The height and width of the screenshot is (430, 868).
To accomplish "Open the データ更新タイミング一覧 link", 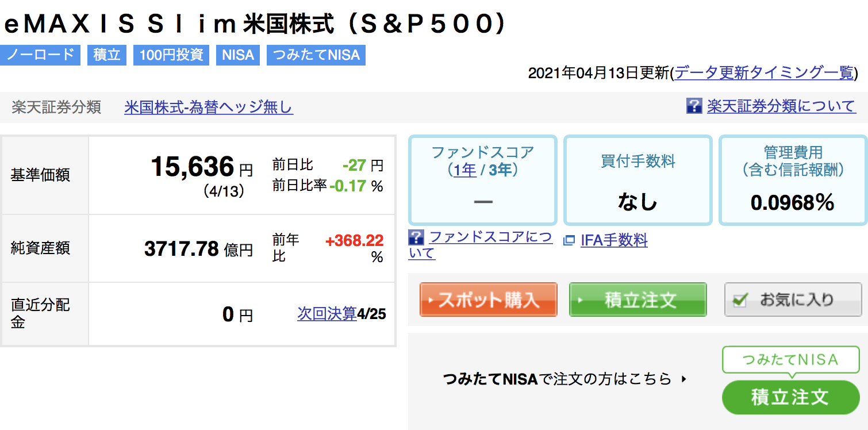I will pos(764,72).
